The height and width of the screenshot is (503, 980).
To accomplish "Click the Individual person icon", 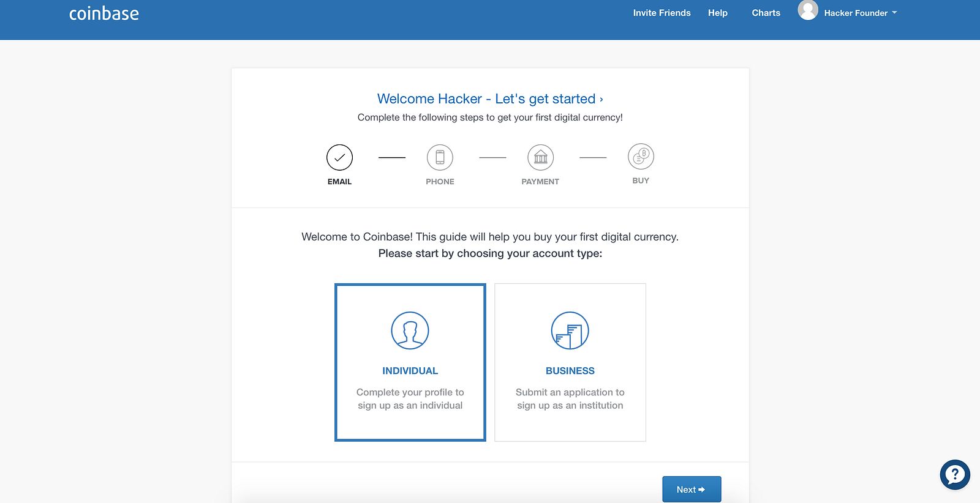I will (x=410, y=330).
